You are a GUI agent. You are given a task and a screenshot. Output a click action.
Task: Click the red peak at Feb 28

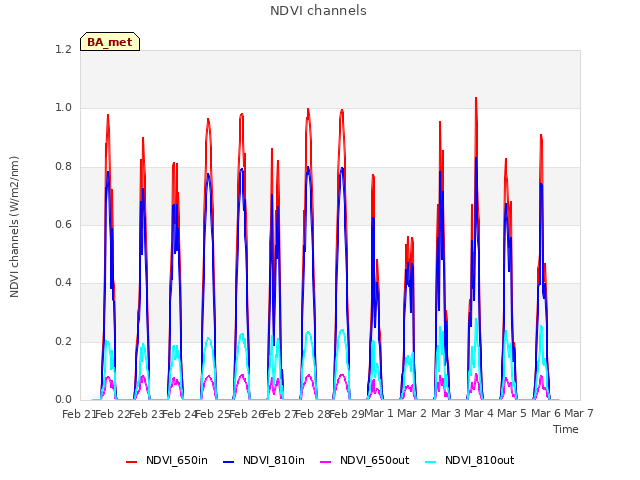click(308, 109)
